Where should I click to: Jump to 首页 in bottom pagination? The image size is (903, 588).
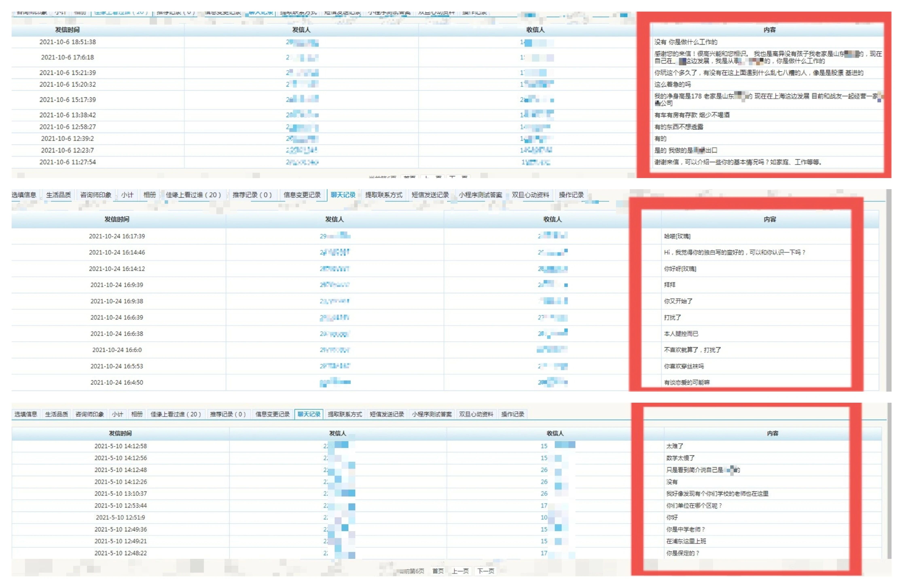pos(438,571)
